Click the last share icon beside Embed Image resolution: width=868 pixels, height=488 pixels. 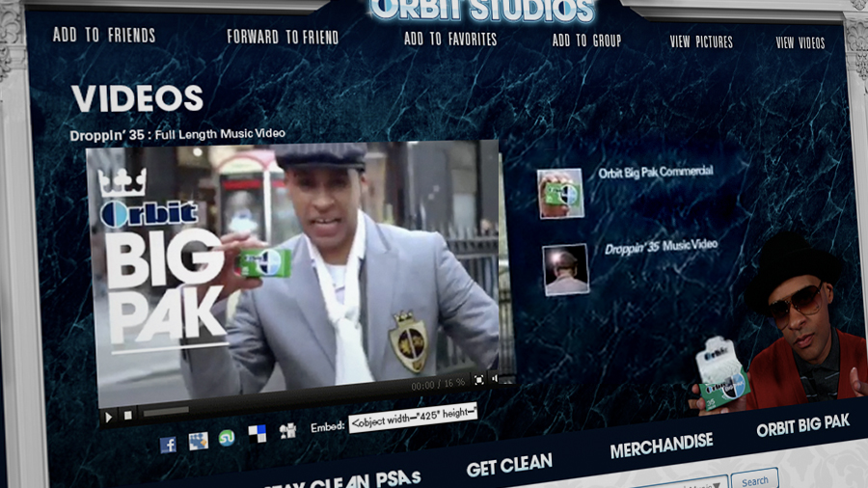click(287, 430)
